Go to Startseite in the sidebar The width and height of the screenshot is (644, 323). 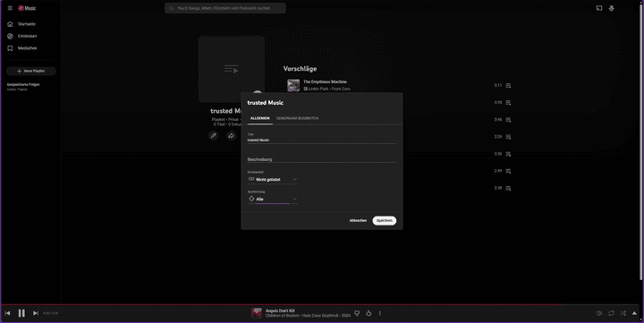[27, 24]
